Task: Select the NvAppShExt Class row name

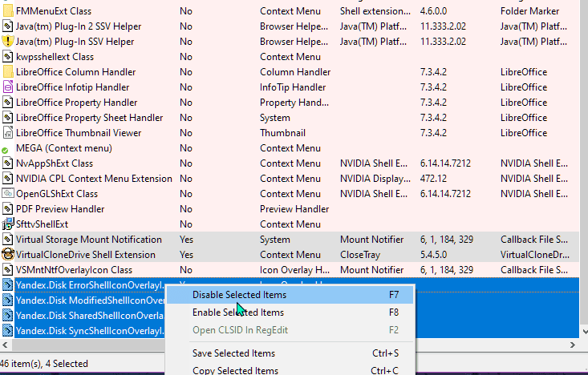Action: coord(55,163)
